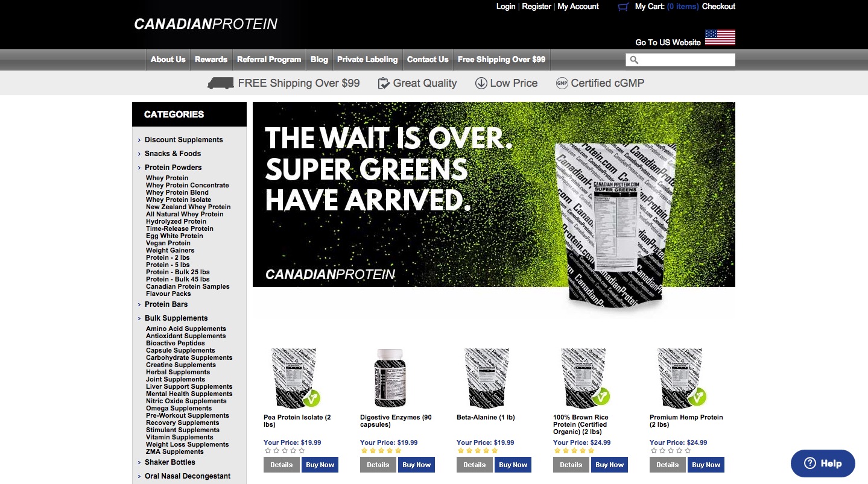
Task: Open the Help chat widget
Action: tap(823, 464)
